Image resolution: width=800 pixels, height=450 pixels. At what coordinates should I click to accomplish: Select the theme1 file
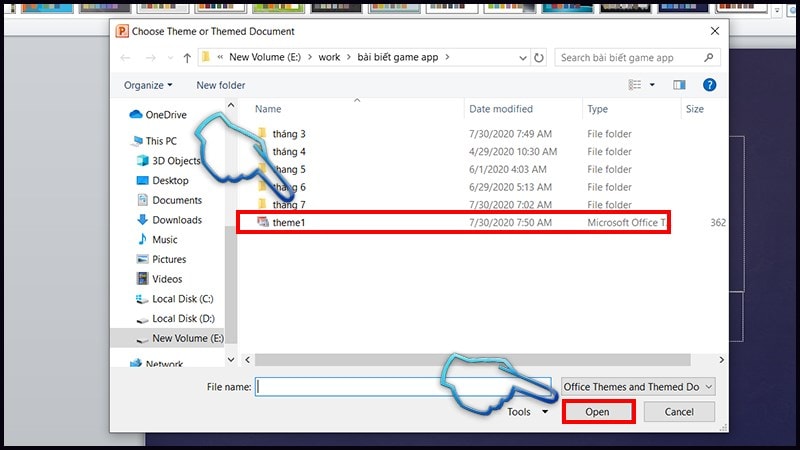coord(453,222)
